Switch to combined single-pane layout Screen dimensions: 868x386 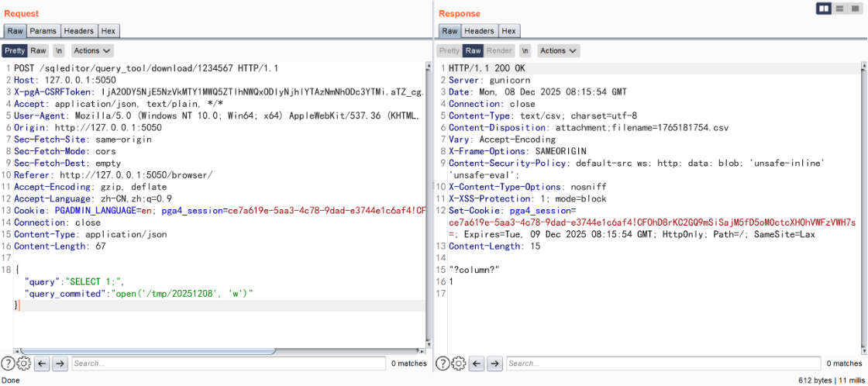click(x=855, y=9)
